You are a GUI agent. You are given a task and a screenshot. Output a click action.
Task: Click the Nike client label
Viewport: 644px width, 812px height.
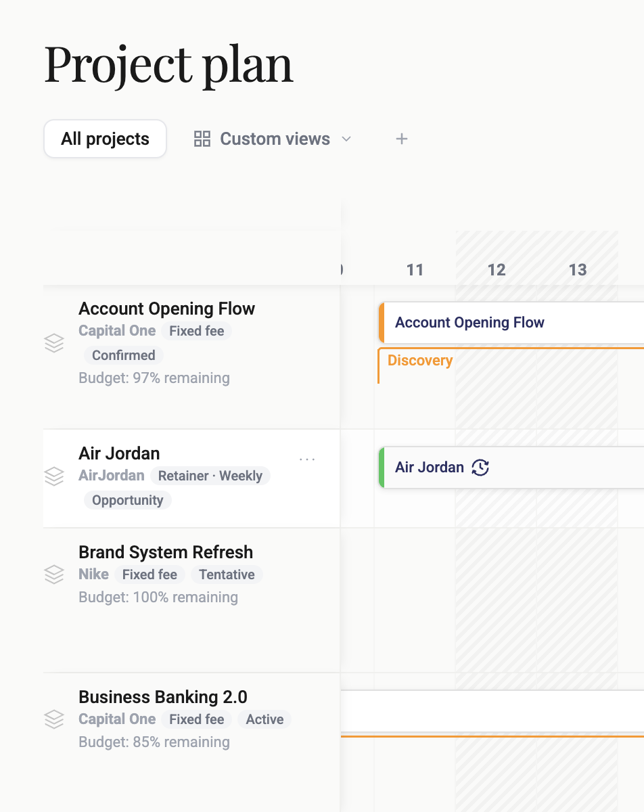pyautogui.click(x=93, y=574)
